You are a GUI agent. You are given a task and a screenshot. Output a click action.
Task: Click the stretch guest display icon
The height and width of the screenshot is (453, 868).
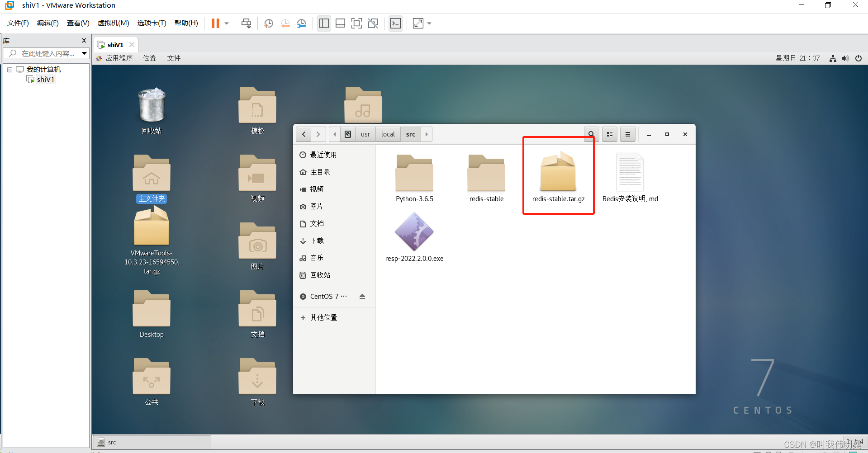tap(418, 23)
